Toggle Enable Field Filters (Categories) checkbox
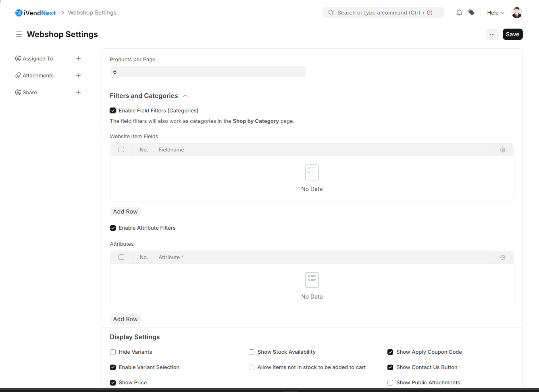Screen dimensions: 539x392 coord(113,110)
